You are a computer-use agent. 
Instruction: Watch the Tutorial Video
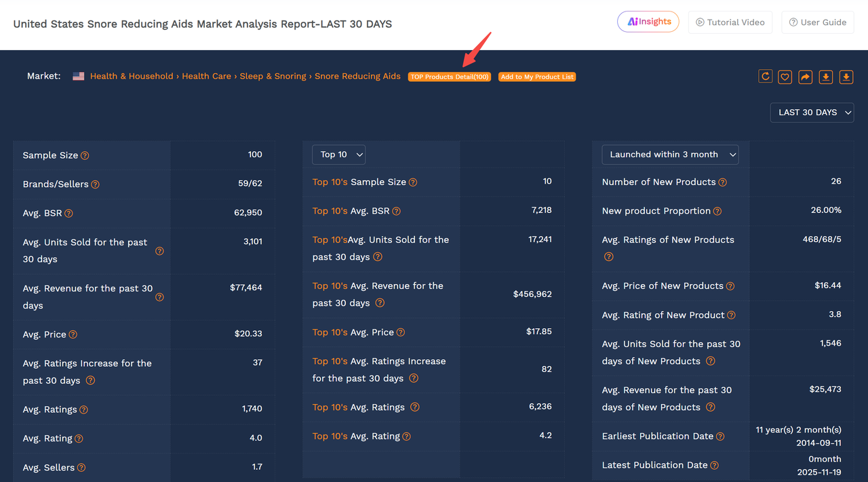click(x=730, y=22)
